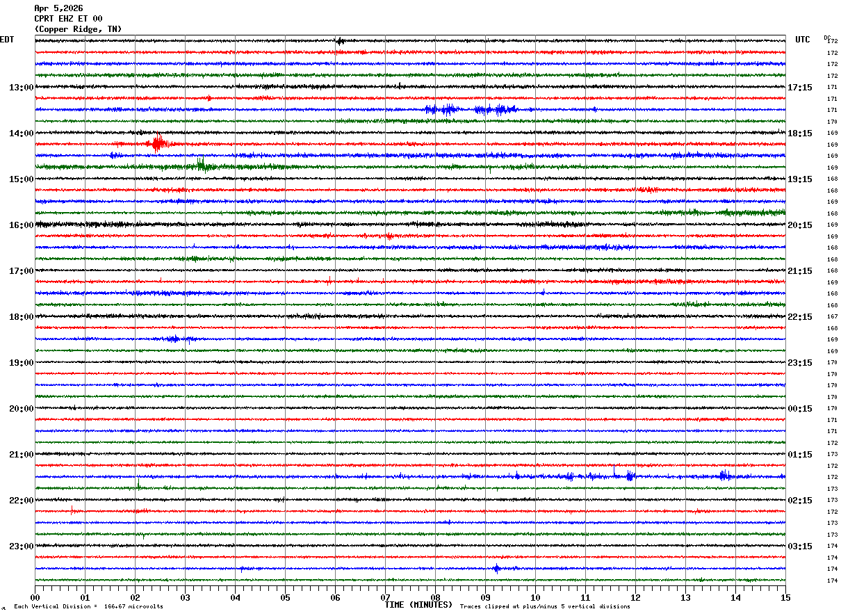This screenshot has height=616, width=841.
Task: Click the 17:15 UTC time label
Action: click(x=800, y=88)
